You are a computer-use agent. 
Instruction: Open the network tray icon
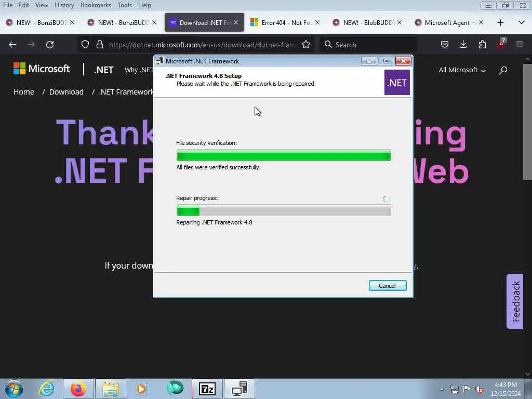click(454, 389)
